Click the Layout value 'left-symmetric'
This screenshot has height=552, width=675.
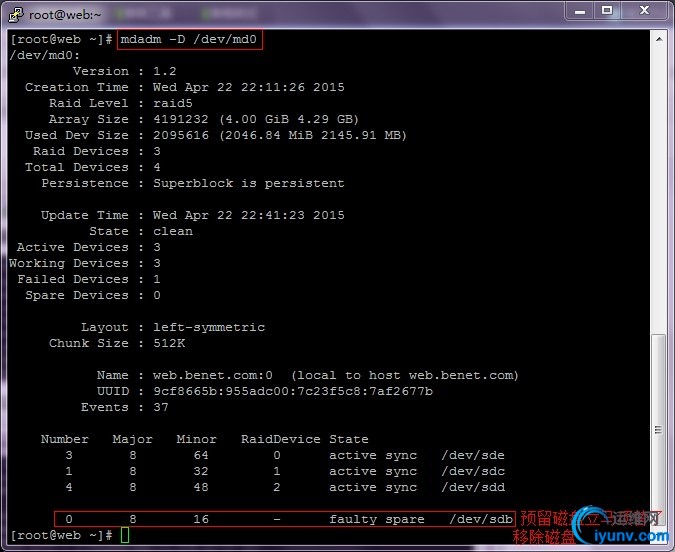pos(209,327)
